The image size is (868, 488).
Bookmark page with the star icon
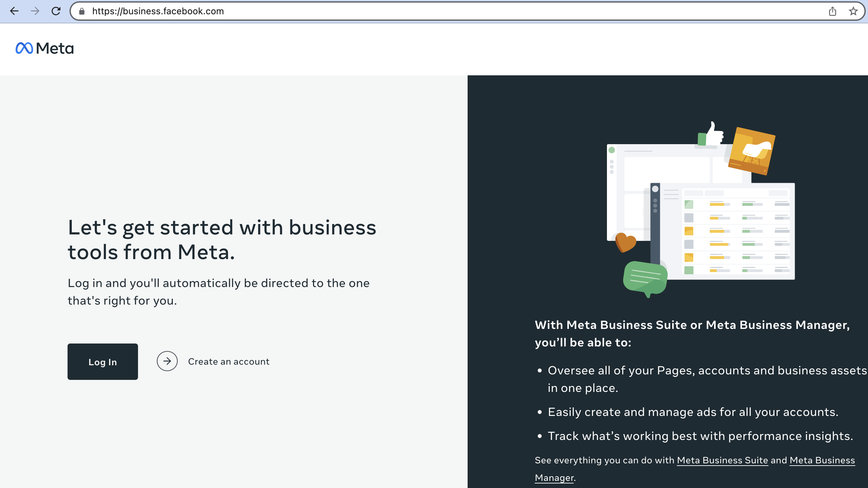(853, 11)
